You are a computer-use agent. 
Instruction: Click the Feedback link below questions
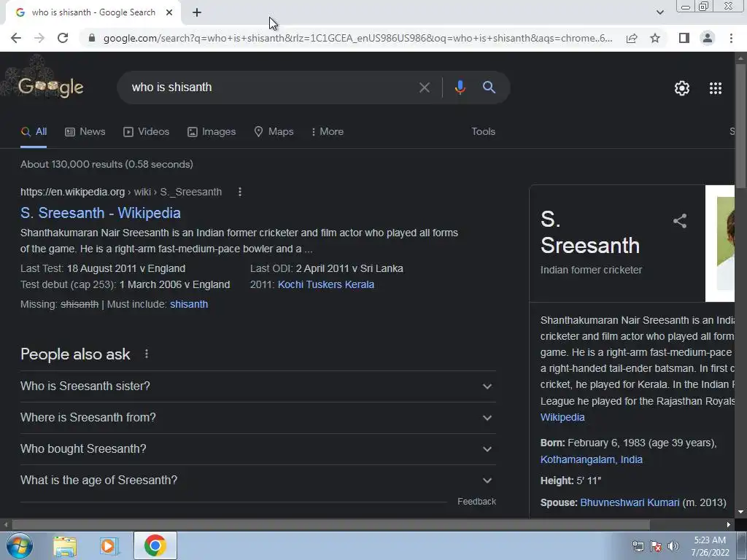click(x=476, y=502)
